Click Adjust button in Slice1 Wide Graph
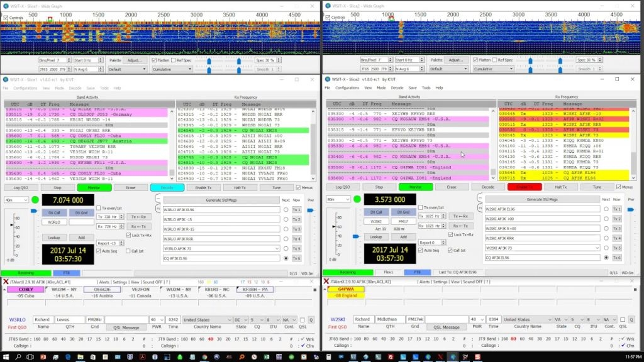The height and width of the screenshot is (362, 644). [x=134, y=60]
